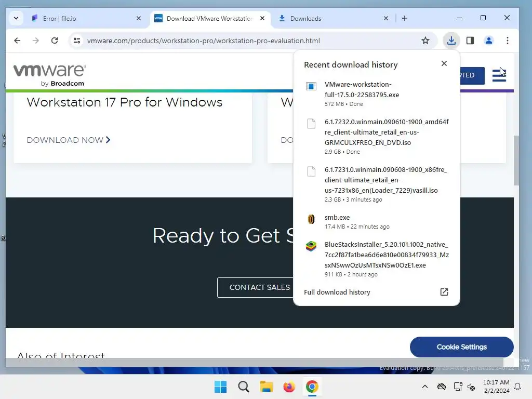Open the 6.1.7231.0 x86fre ISO download
This screenshot has width=532, height=399.
pyautogui.click(x=377, y=184)
